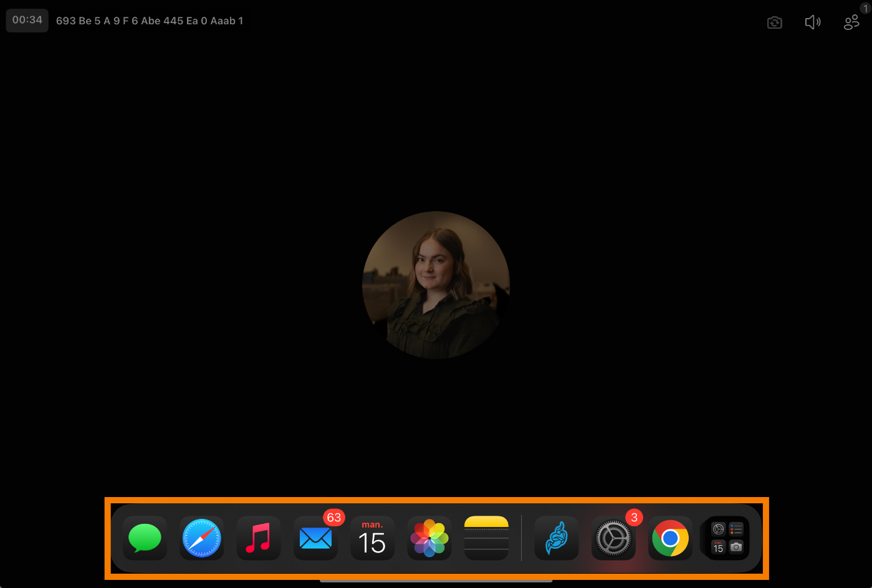Open the Notes app
Screen dimensions: 872x588
(486, 538)
